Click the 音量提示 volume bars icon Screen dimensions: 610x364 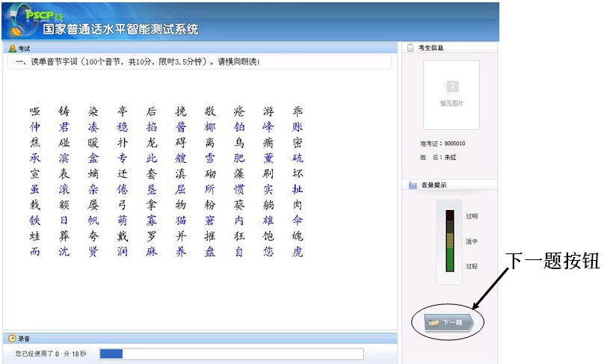412,185
